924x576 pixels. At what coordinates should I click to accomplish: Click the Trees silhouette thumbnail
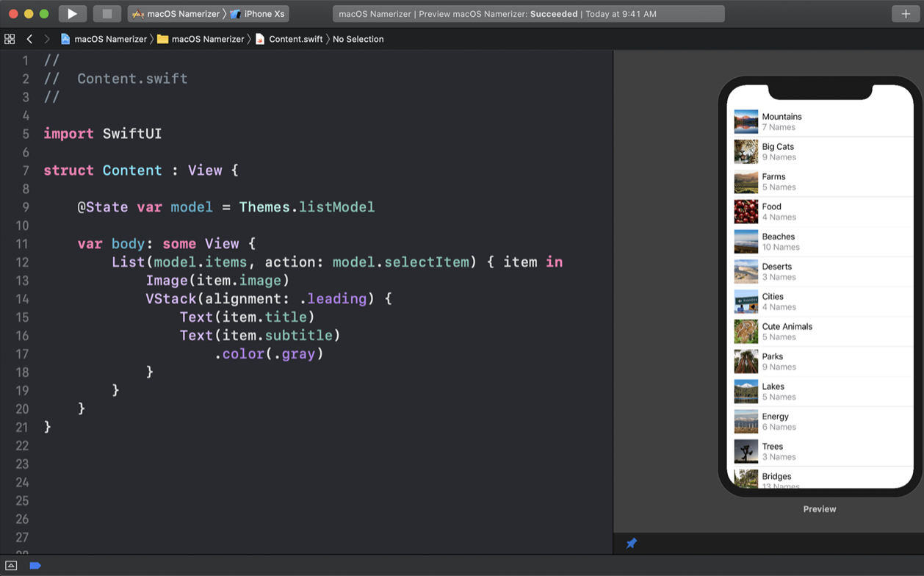746,451
